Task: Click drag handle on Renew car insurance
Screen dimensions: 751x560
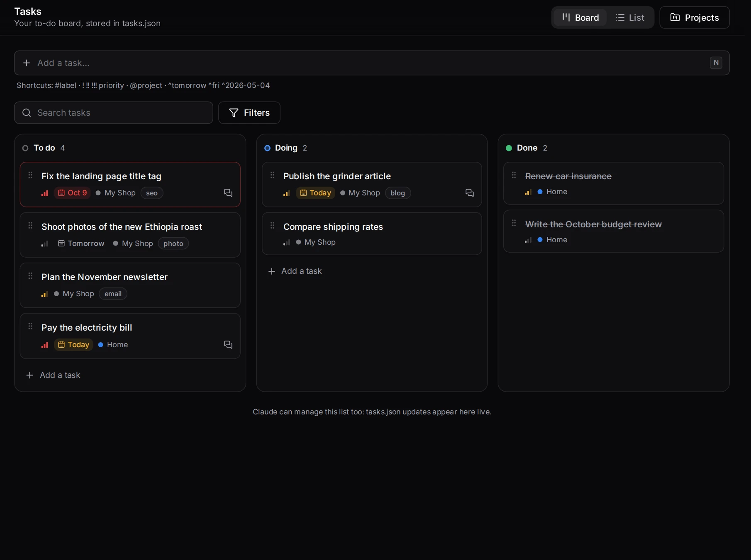Action: 514,175
